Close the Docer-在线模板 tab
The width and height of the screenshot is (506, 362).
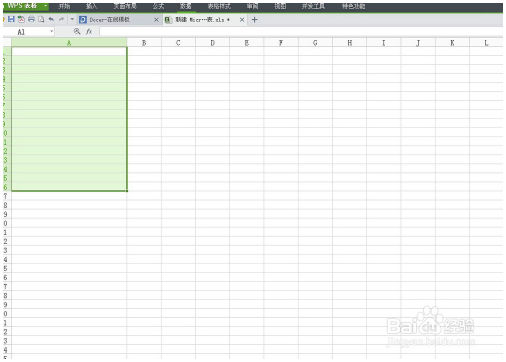click(156, 20)
